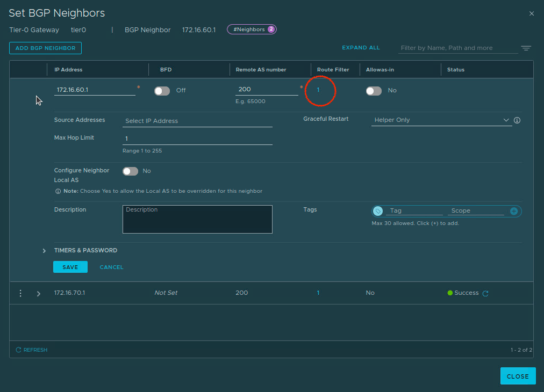544x392 pixels.
Task: Expand the Timers & Password section
Action: click(x=44, y=251)
